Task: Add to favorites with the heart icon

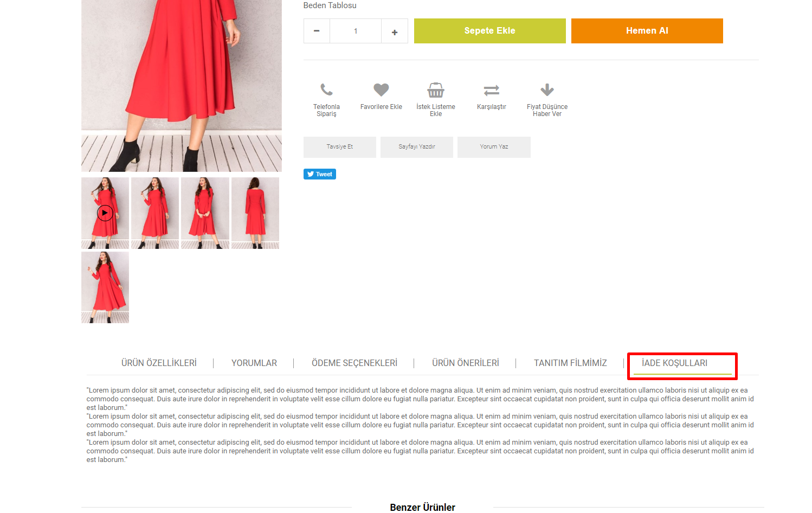Action: click(381, 89)
